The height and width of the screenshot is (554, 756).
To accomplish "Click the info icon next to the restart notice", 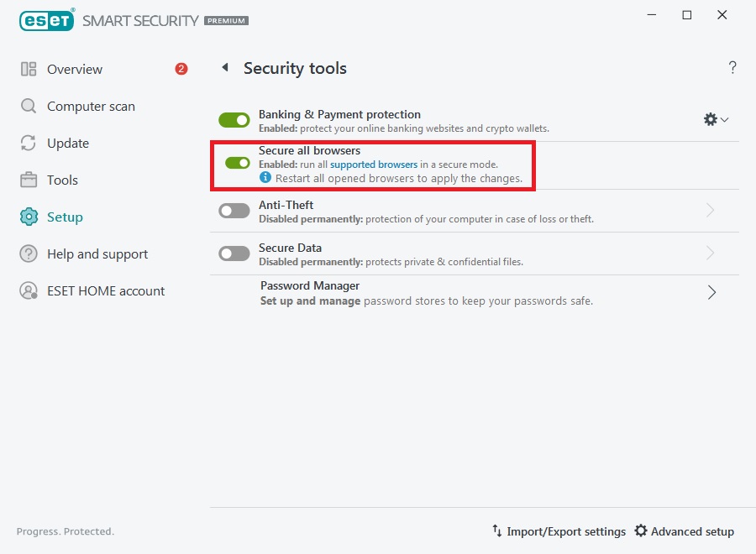I will coord(265,178).
